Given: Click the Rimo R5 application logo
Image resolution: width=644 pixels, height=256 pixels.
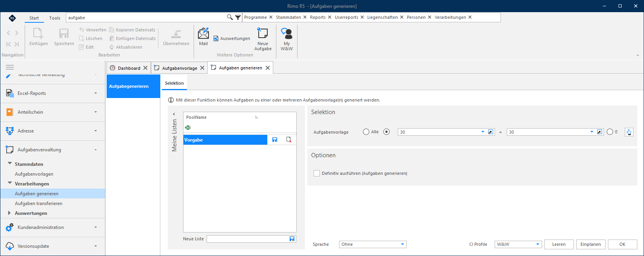Looking at the screenshot, I should tap(12, 18).
